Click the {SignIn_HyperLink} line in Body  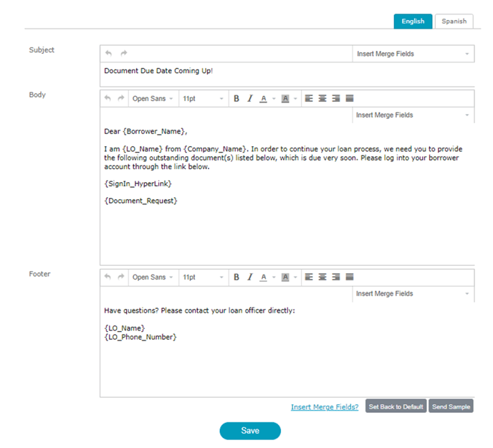(x=138, y=184)
